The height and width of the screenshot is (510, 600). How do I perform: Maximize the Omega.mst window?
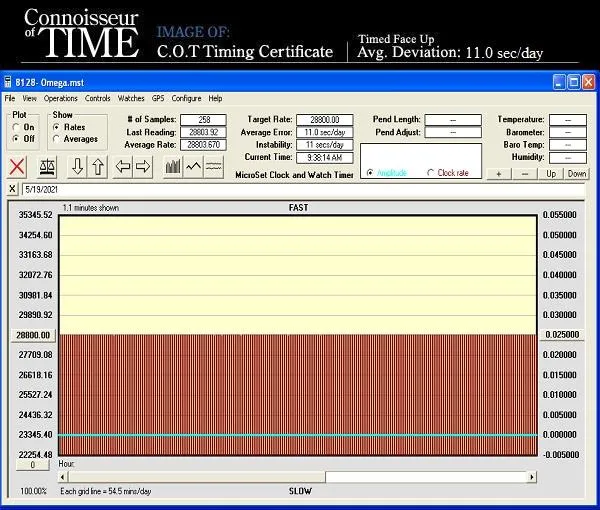point(574,82)
